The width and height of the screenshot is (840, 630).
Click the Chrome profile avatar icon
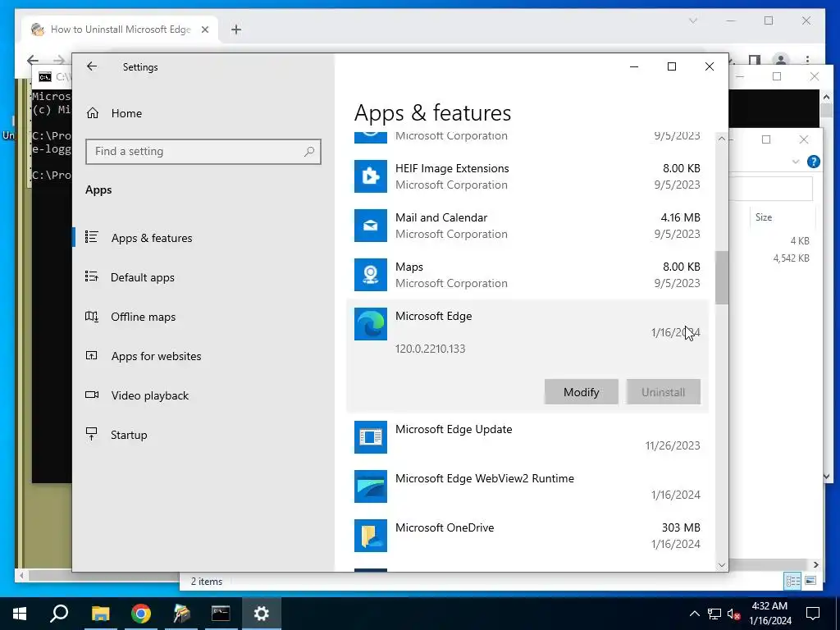(781, 60)
